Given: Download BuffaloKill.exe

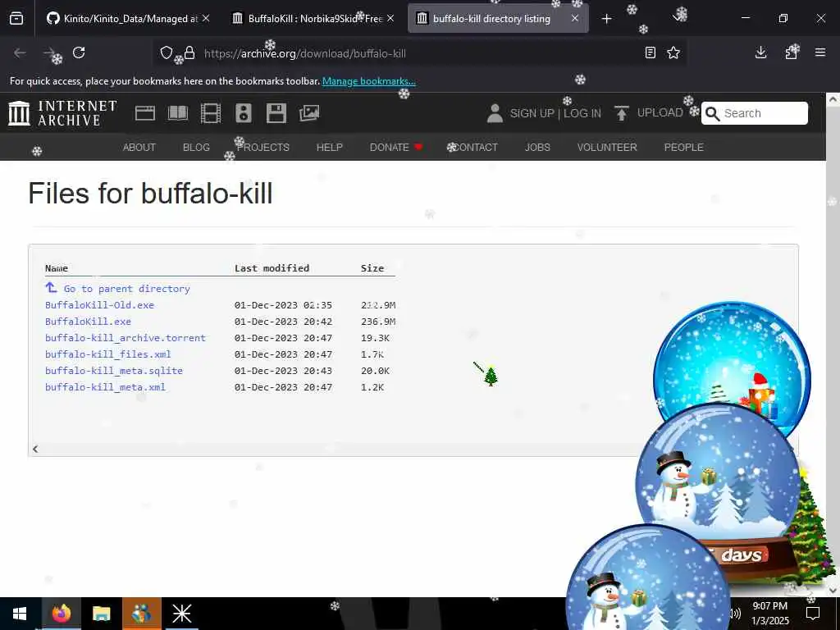Looking at the screenshot, I should pos(88,322).
